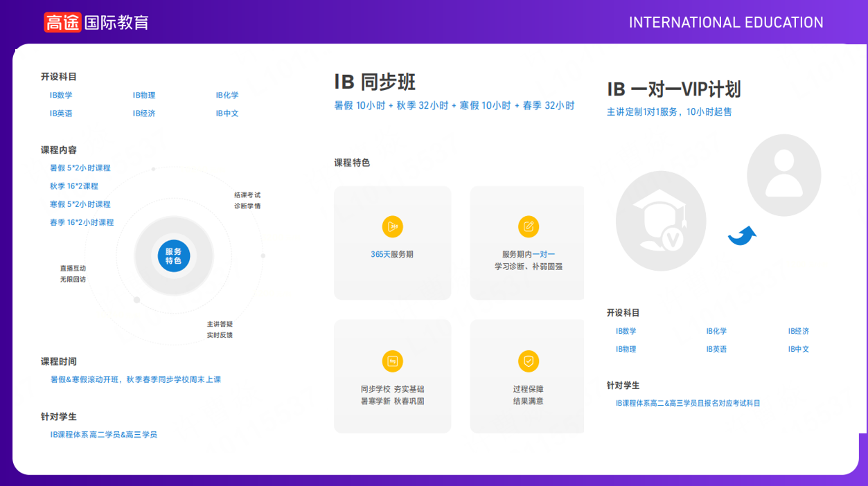Click the IB 同步班 heading
The image size is (868, 486).
375,82
